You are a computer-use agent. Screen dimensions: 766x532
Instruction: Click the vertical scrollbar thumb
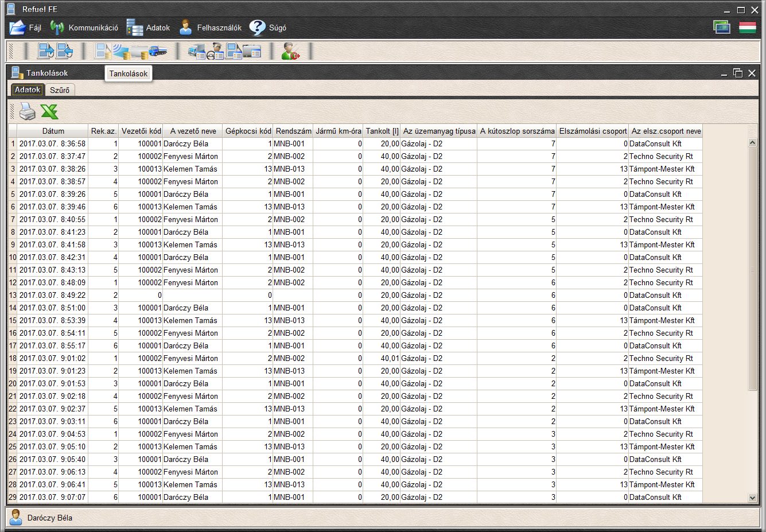(753, 269)
